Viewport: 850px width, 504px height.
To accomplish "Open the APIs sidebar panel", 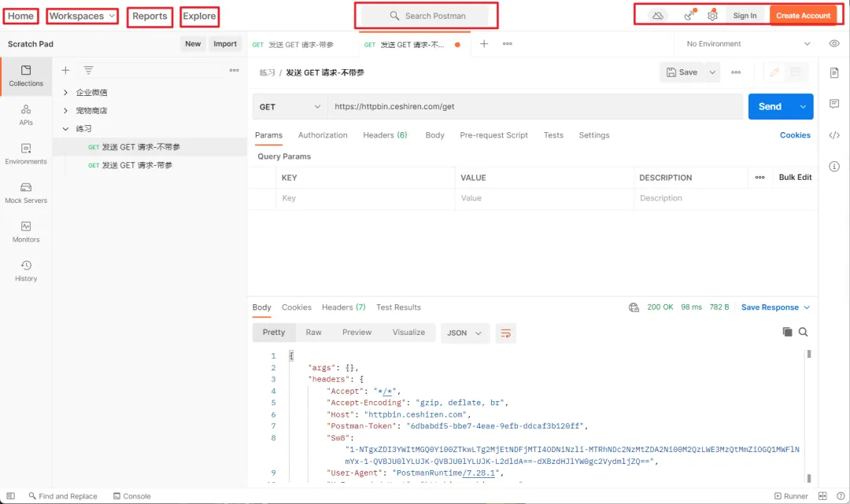I will coord(26,115).
